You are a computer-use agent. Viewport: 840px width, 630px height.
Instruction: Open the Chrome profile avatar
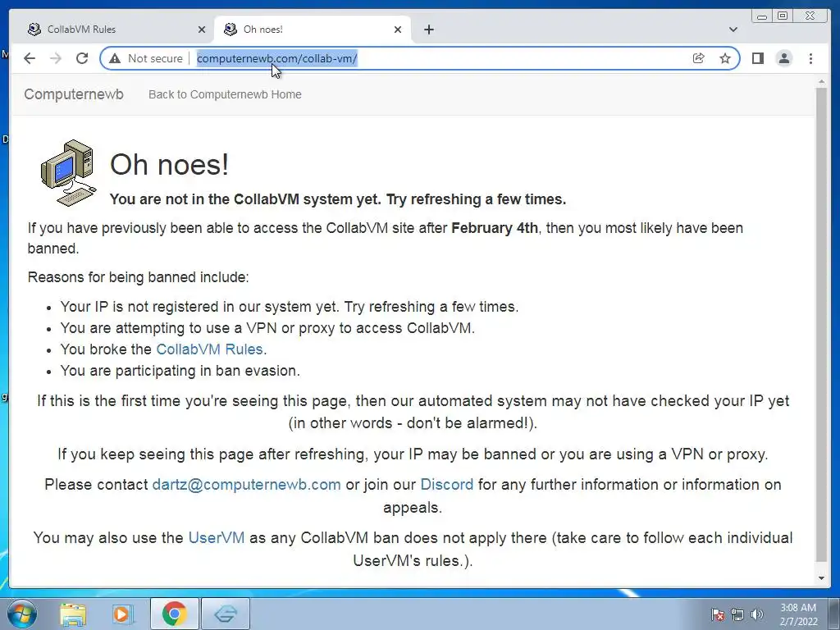tap(784, 58)
